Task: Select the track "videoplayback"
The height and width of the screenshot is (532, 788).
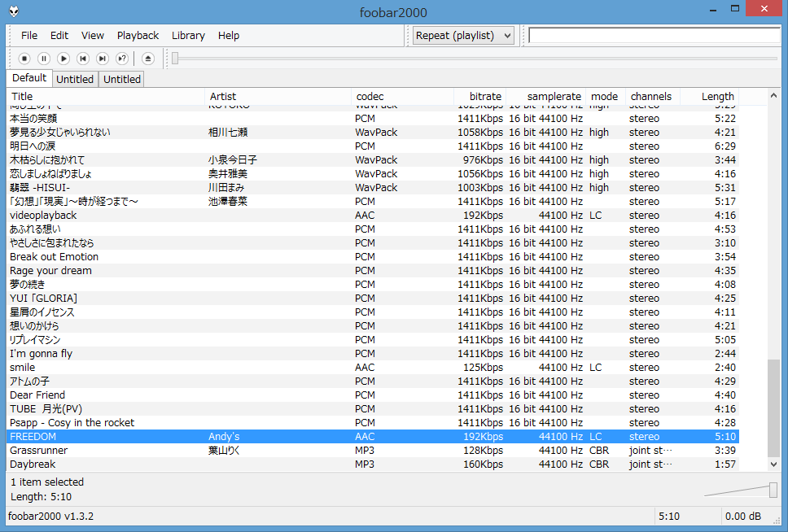Action: tap(372, 216)
